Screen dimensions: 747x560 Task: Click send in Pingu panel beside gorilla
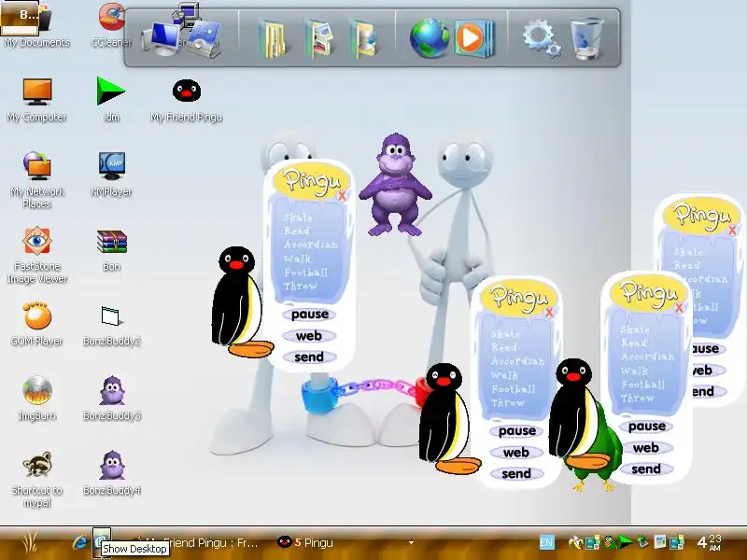point(309,357)
